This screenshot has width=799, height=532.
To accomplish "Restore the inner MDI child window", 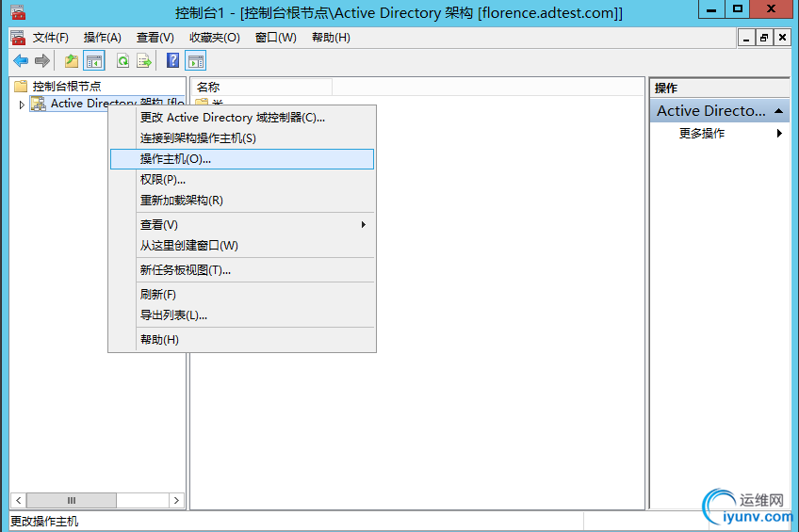I will (764, 38).
